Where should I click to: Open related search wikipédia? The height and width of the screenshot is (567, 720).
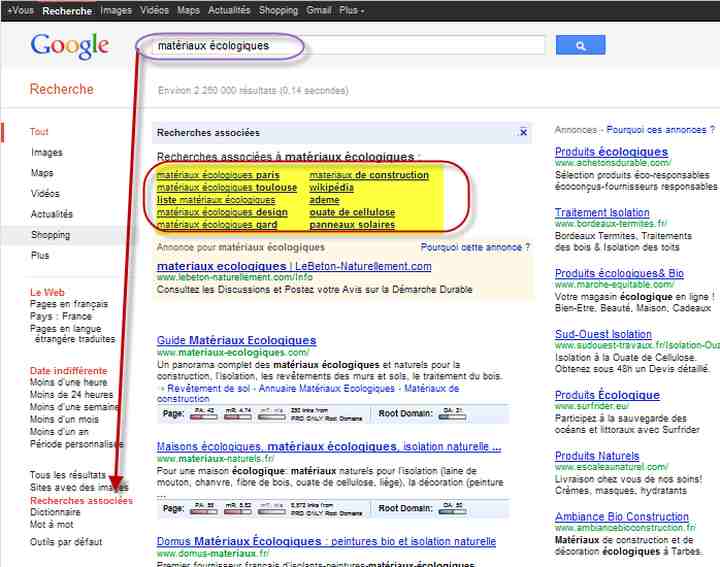tap(332, 187)
